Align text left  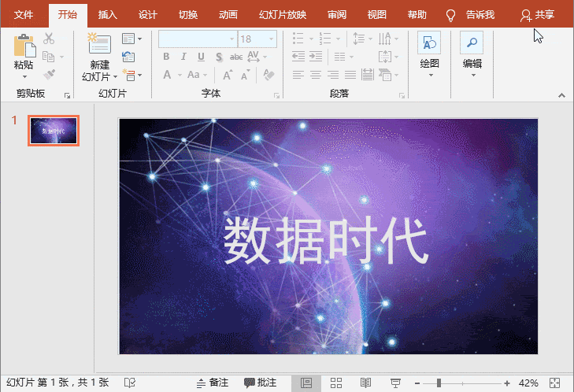(x=298, y=75)
